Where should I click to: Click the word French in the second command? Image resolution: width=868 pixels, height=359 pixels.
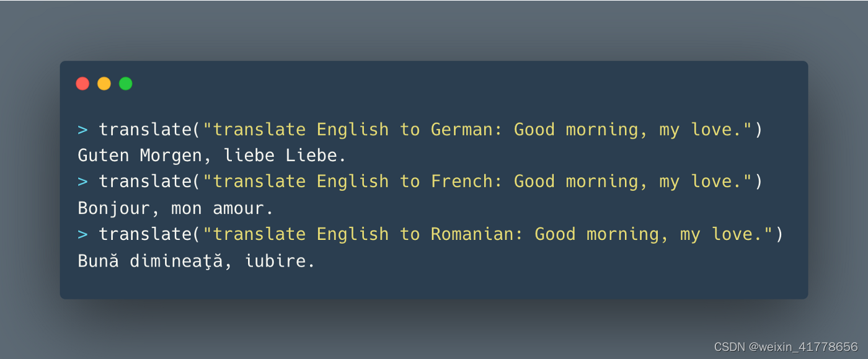click(462, 182)
